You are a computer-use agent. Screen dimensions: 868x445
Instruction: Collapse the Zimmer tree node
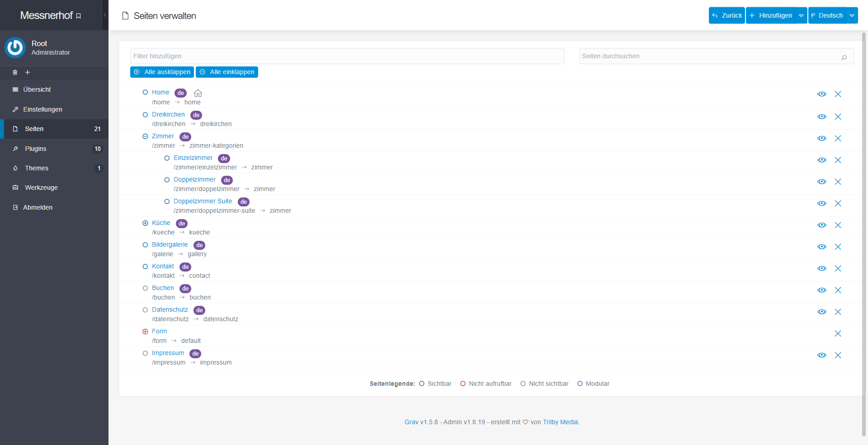coord(145,136)
